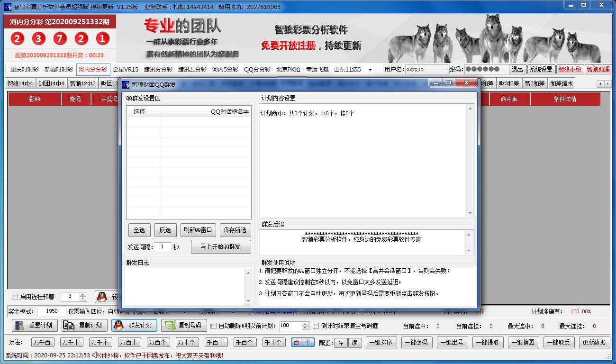Click the 重置计划 reset plan button

click(35, 326)
